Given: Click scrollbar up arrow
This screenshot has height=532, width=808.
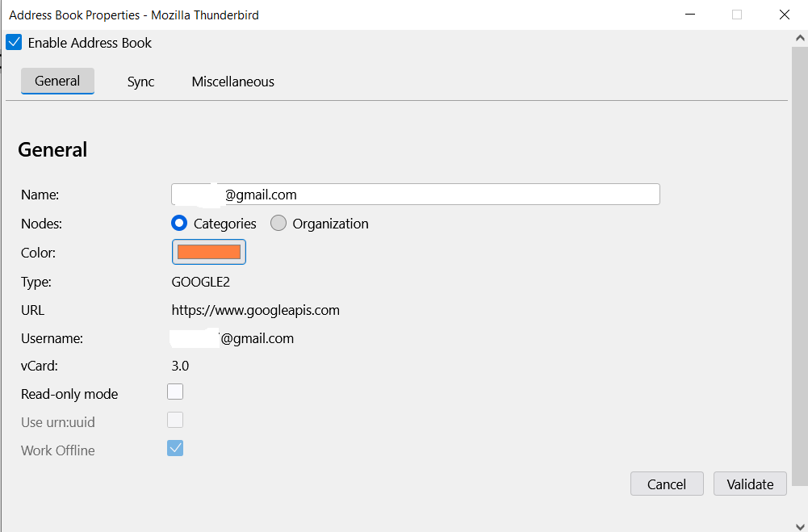Looking at the screenshot, I should pos(800,38).
